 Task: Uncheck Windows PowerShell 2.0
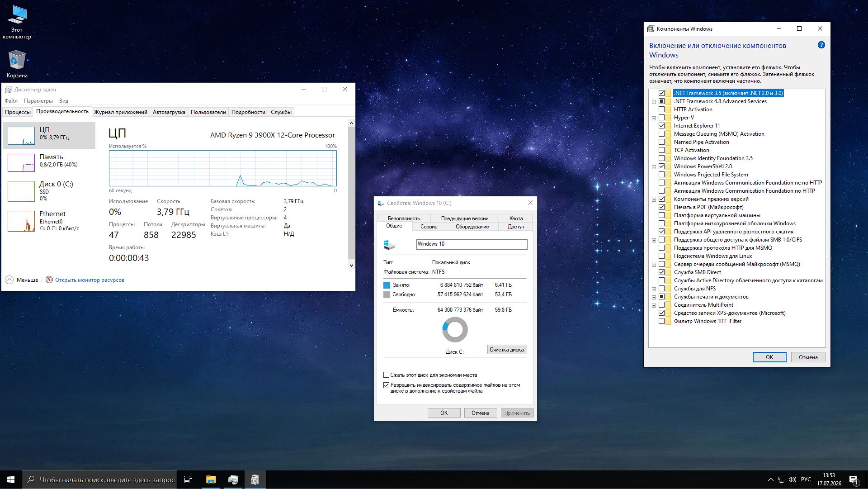coord(661,166)
